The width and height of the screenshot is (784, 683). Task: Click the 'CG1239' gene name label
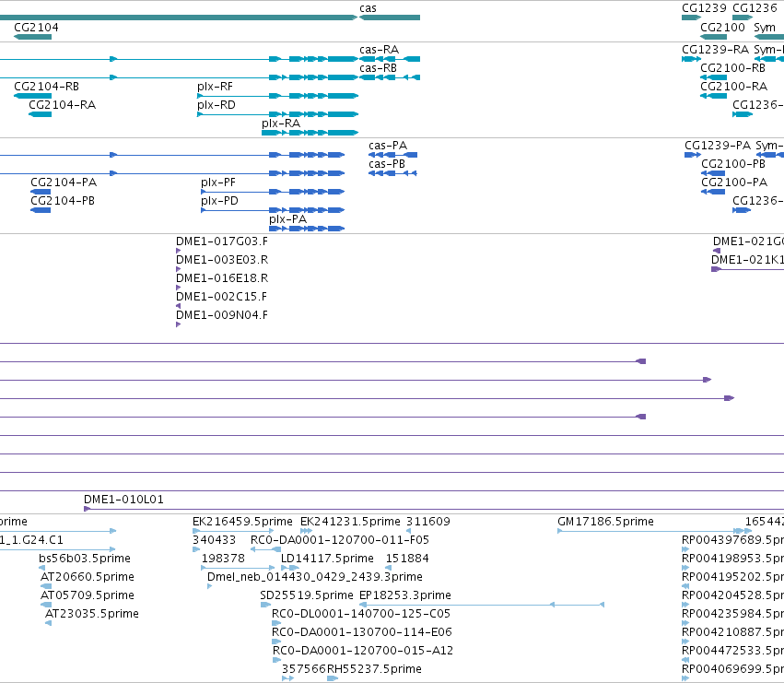704,8
